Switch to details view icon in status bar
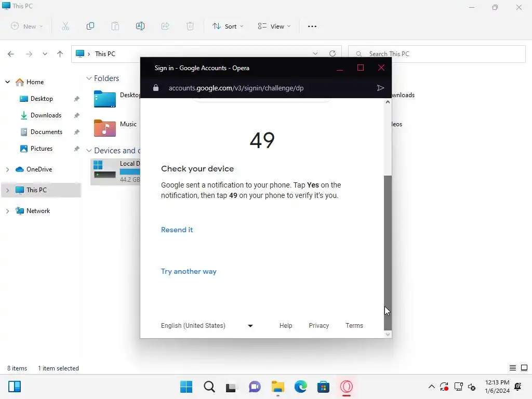The width and height of the screenshot is (532, 399). tap(513, 368)
